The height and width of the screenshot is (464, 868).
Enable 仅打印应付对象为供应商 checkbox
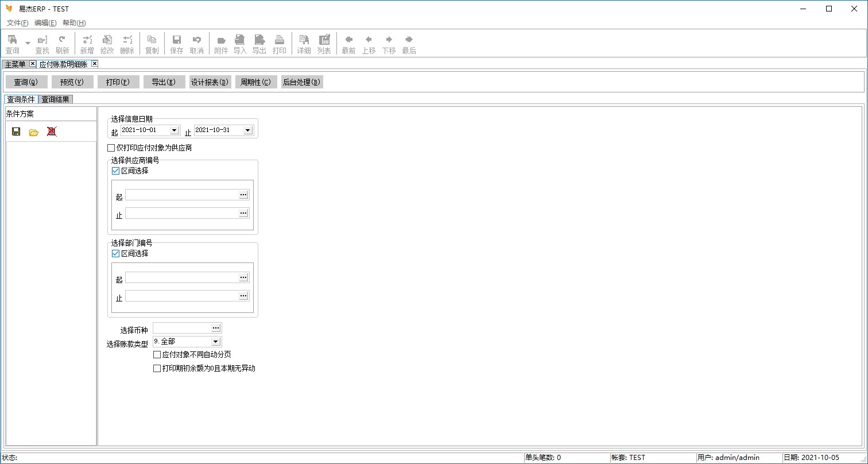[111, 148]
